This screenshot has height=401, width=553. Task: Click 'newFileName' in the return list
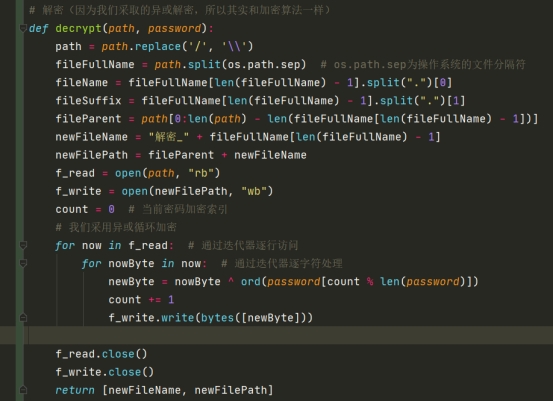(144, 390)
